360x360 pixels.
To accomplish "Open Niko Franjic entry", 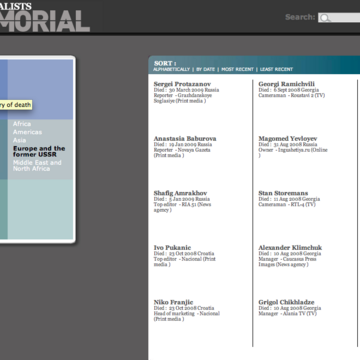I will (x=173, y=302).
